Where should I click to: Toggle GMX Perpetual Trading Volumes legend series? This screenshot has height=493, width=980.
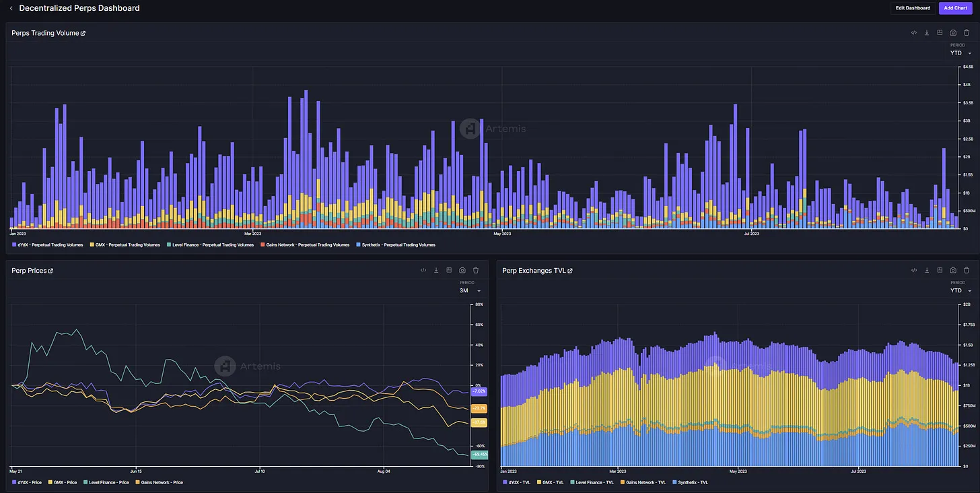(x=125, y=244)
